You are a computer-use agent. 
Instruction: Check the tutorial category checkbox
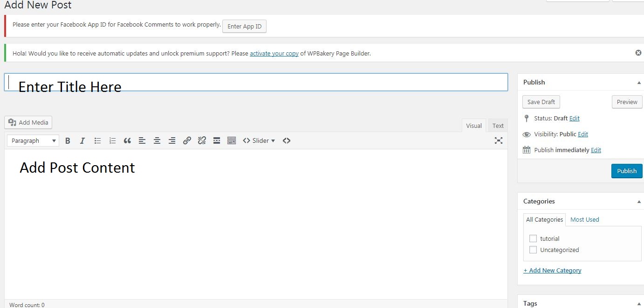pyautogui.click(x=533, y=238)
